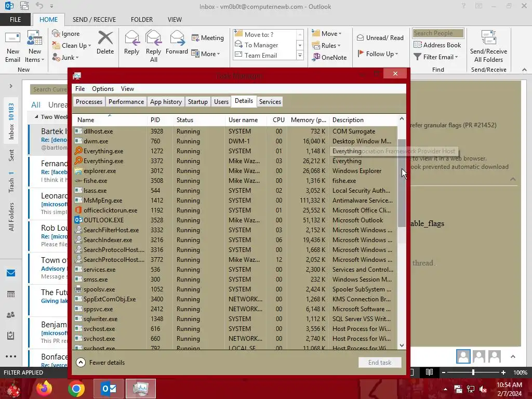Click the Outlook zoom slider handle
The height and width of the screenshot is (399, 532).
click(473, 372)
